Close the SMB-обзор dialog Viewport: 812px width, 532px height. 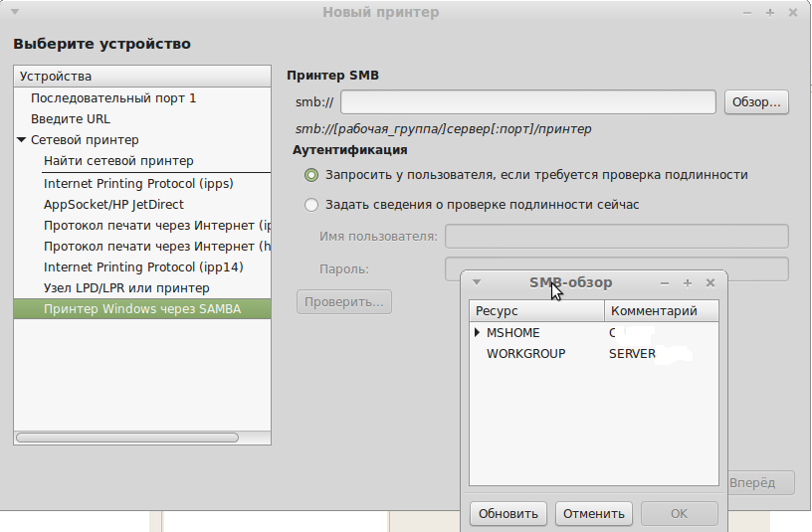click(710, 283)
